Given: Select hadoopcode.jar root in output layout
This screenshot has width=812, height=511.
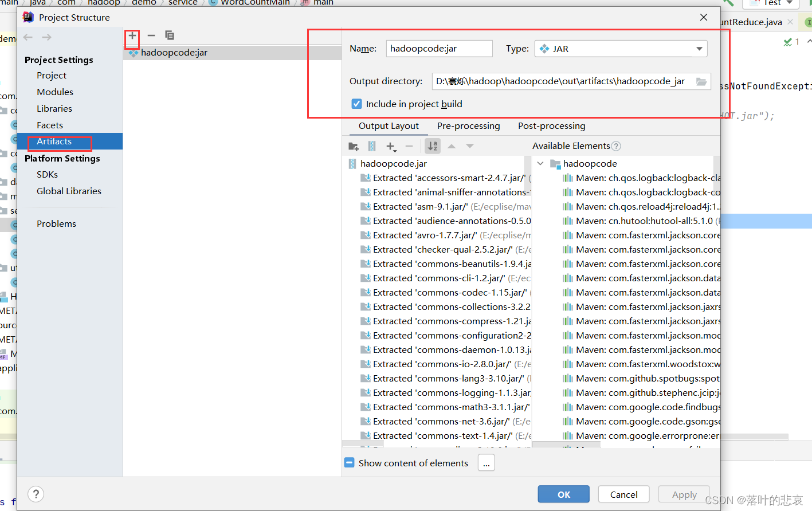Looking at the screenshot, I should (x=393, y=164).
